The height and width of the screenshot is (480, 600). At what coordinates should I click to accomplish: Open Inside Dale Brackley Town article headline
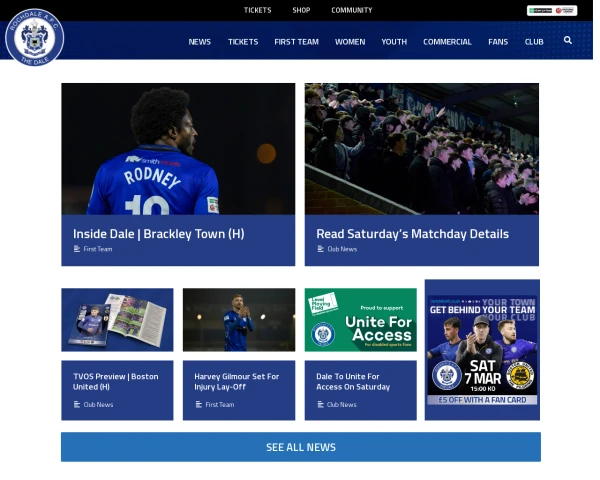click(x=158, y=234)
